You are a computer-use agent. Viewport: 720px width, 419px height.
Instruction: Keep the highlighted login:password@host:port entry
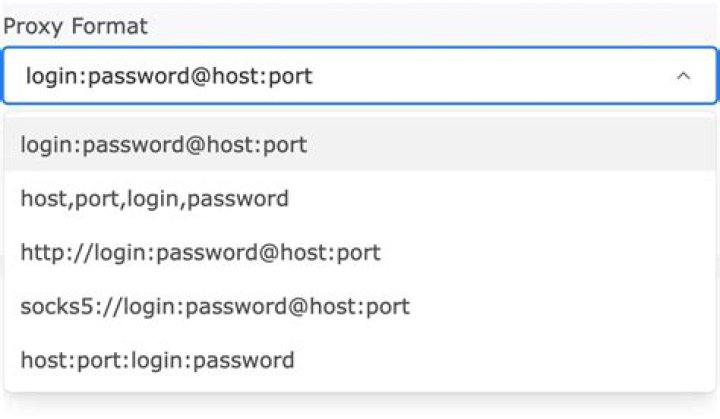pos(360,145)
